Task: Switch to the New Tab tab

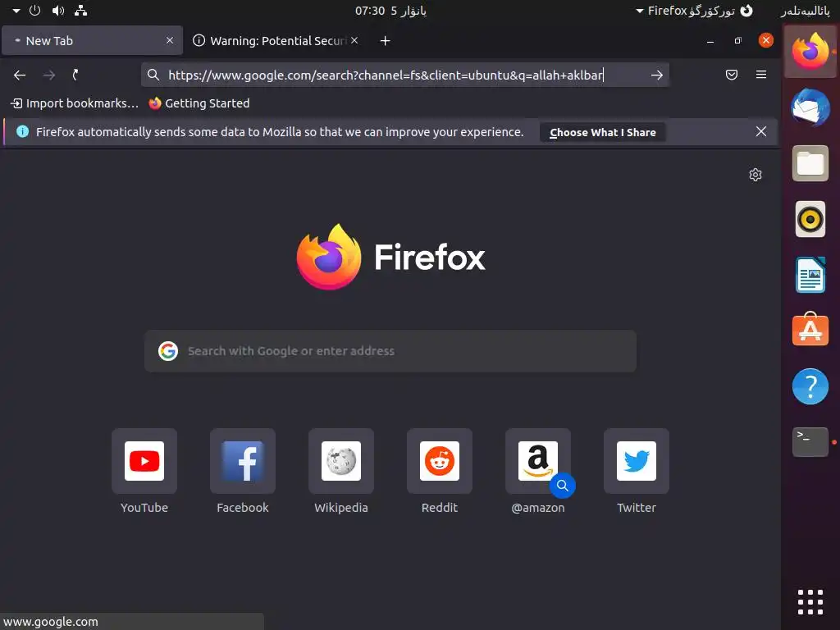Action: point(92,41)
